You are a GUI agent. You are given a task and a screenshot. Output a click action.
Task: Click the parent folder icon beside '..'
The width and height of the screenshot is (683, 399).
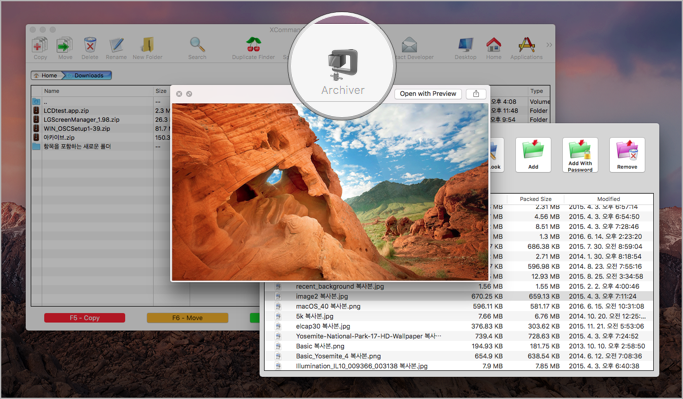pos(36,101)
